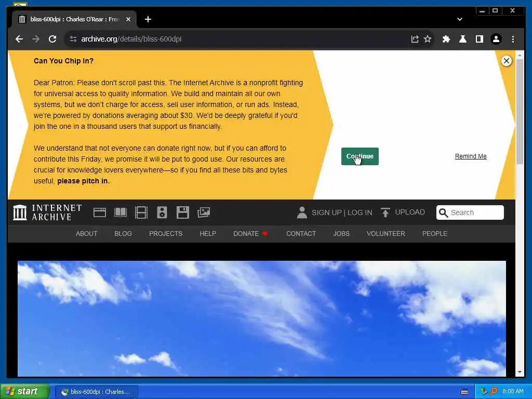The image size is (532, 399).
Task: Click the Internet Archive logo
Action: tap(47, 212)
